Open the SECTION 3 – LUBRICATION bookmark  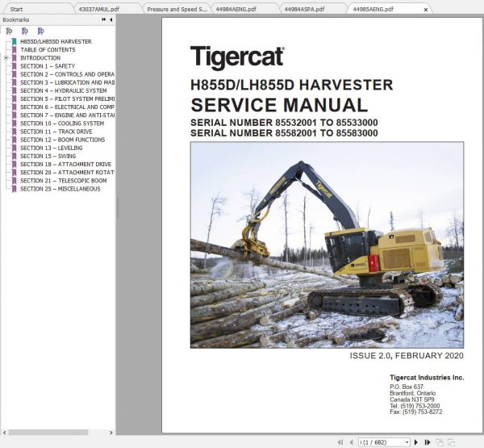67,82
